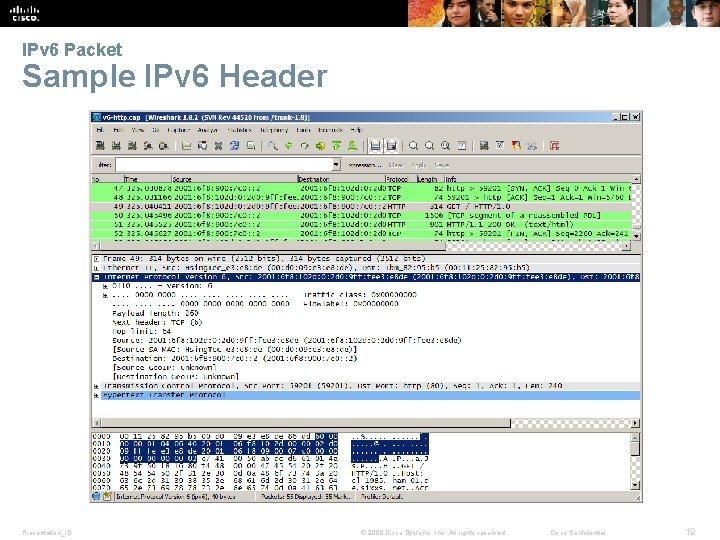
Task: Open the Telephony menu
Action: (274, 130)
